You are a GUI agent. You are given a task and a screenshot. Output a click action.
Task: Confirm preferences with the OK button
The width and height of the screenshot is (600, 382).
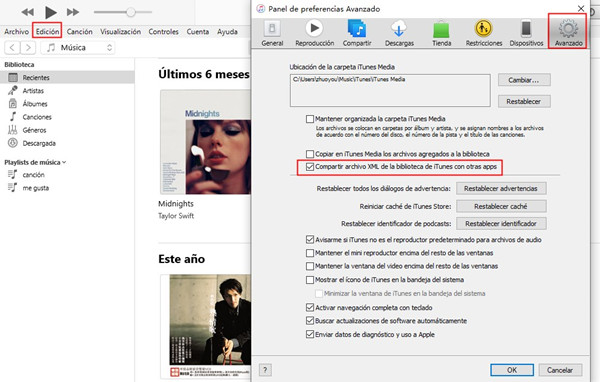512,370
